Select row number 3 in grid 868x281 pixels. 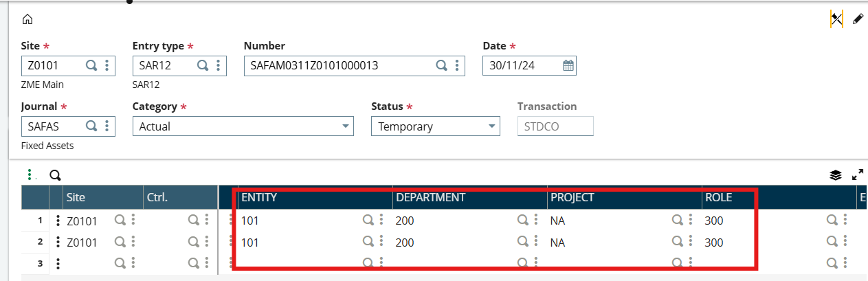(x=40, y=263)
